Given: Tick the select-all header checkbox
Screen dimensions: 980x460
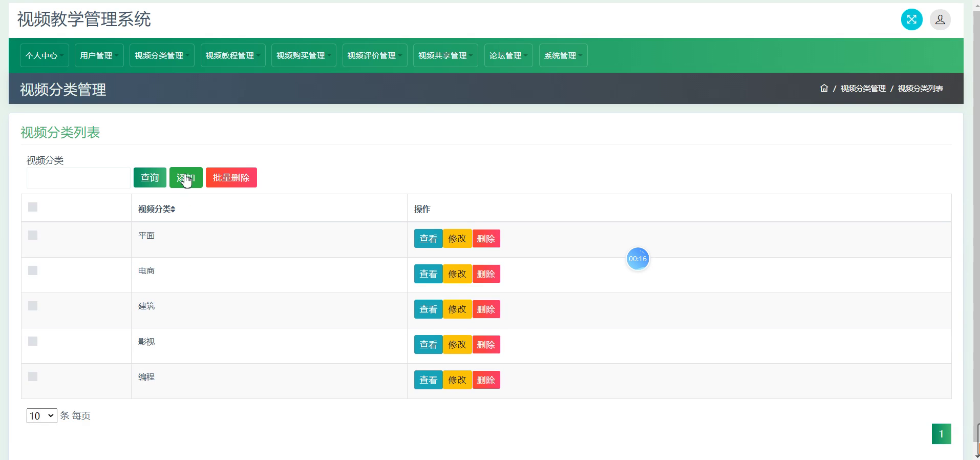Looking at the screenshot, I should (x=33, y=207).
